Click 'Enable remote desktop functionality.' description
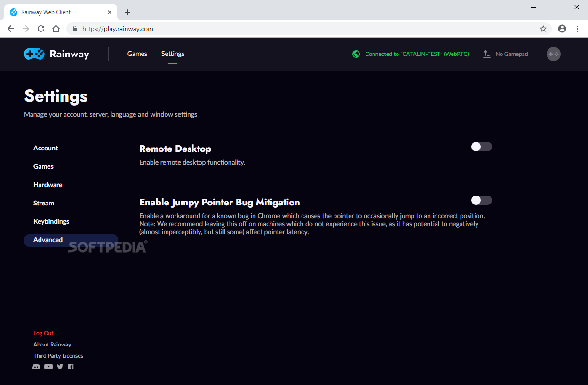 pyautogui.click(x=192, y=162)
